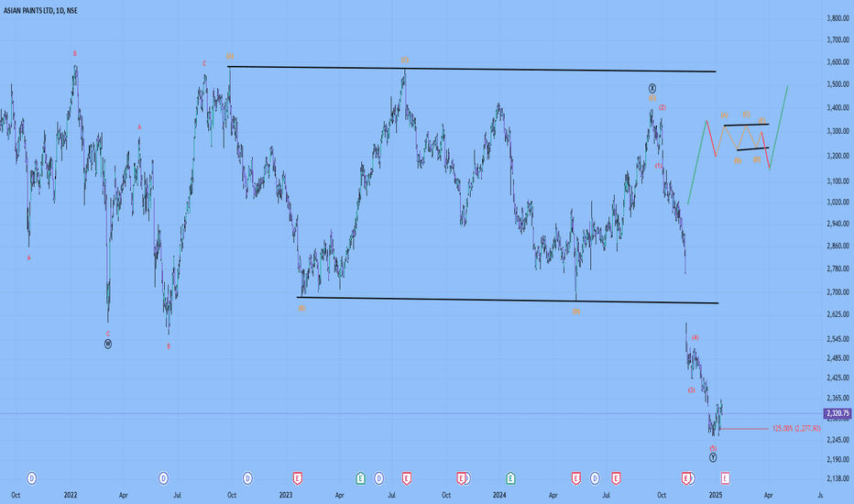The width and height of the screenshot is (854, 504).
Task: Click the ASIAN PAINTS LTD symbol title
Action: pos(29,10)
